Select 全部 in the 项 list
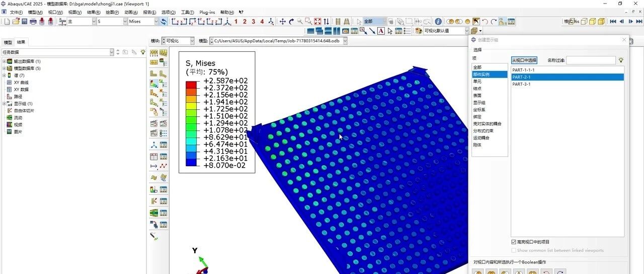644x274 pixels. (490, 67)
